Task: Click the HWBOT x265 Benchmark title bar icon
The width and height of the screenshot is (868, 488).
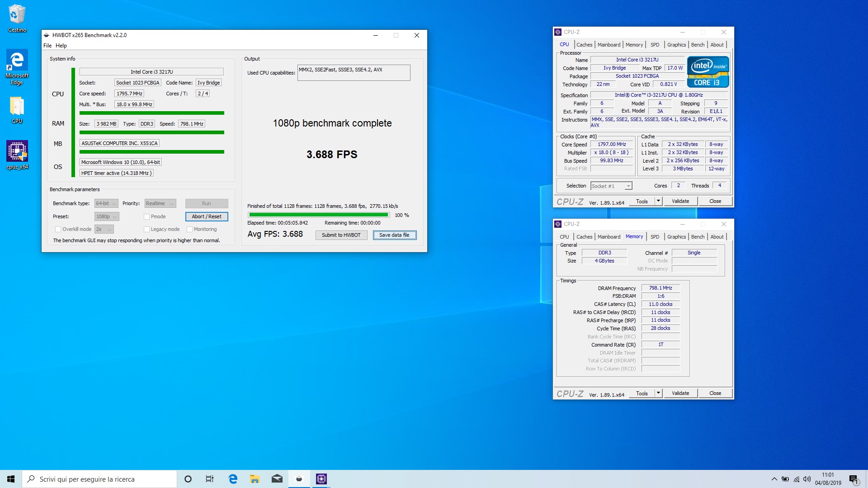Action: [47, 35]
